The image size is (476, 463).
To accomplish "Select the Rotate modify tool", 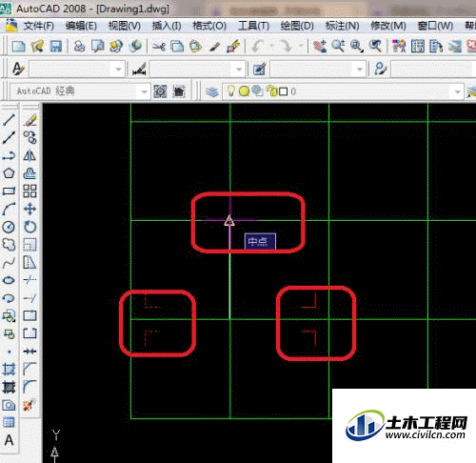I will [x=30, y=227].
